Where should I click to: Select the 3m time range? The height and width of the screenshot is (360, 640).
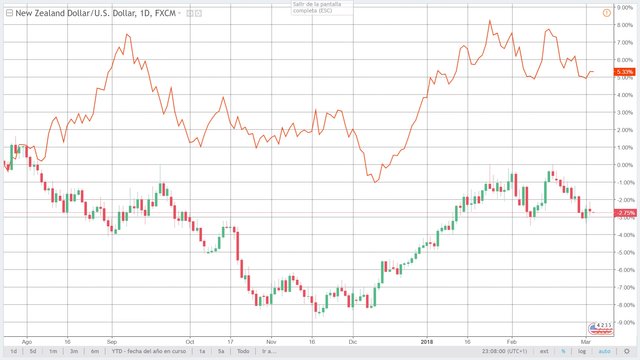(74, 351)
